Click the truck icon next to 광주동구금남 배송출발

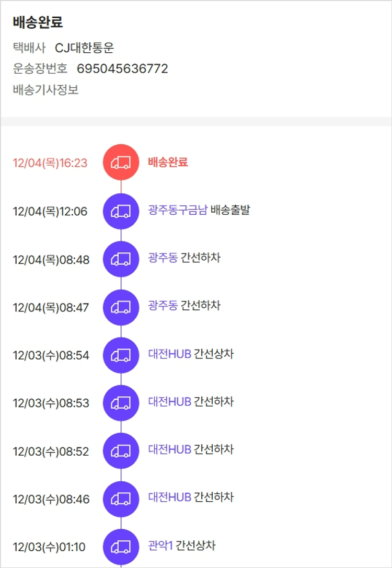(121, 211)
